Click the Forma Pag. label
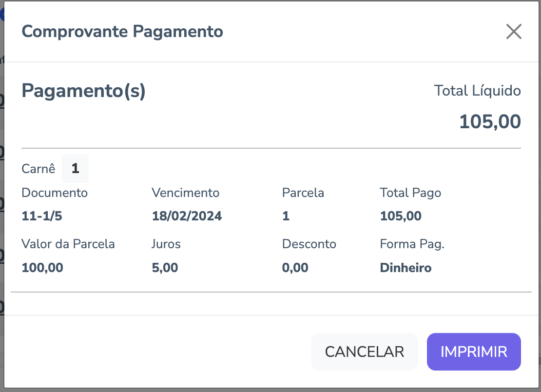The width and height of the screenshot is (541, 392). [x=412, y=244]
